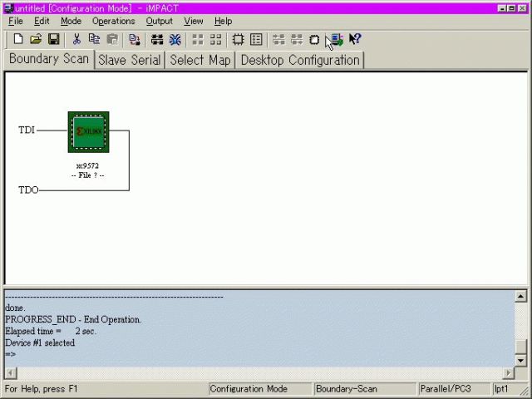The width and height of the screenshot is (532, 399).
Task: Click the Open file folder icon
Action: [36, 39]
